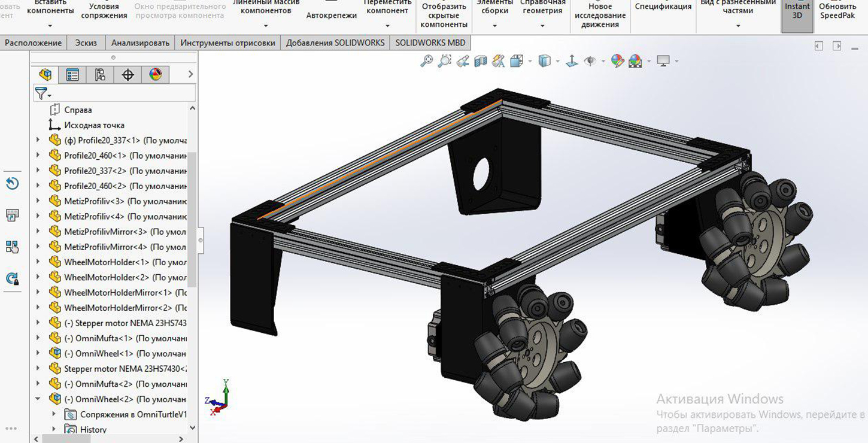Click the Zoom to Fit magnifier icon
Viewport: 868px width, 443px height.
click(426, 61)
